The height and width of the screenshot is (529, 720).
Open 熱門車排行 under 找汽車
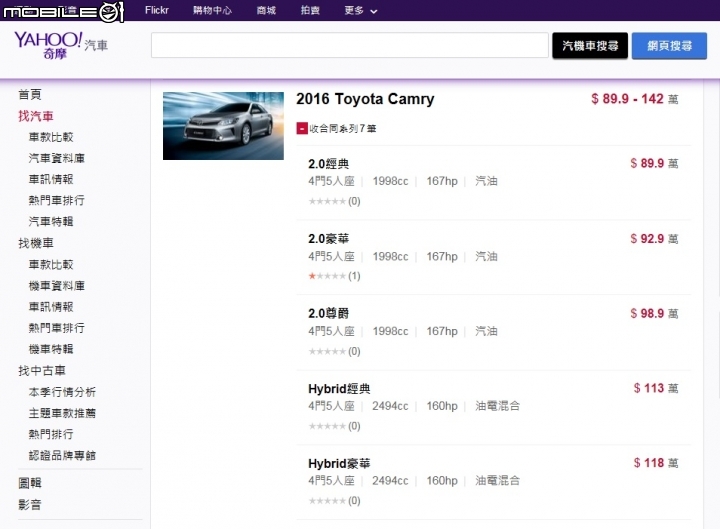click(56, 200)
